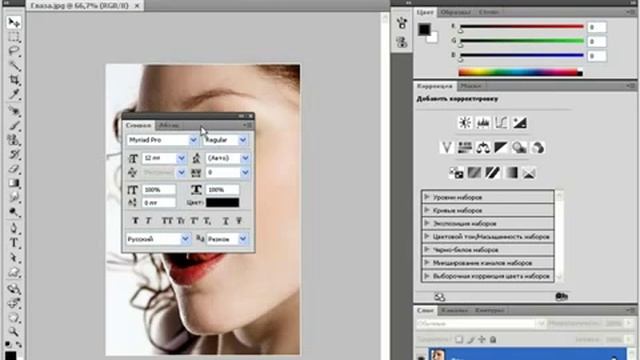Select the Gradient tool
The height and width of the screenshot is (360, 640).
[14, 183]
